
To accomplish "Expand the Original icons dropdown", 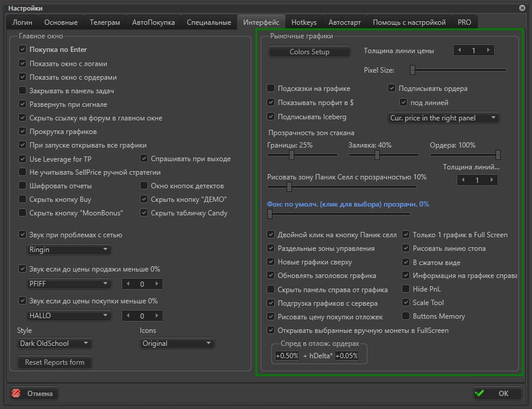I will [177, 343].
